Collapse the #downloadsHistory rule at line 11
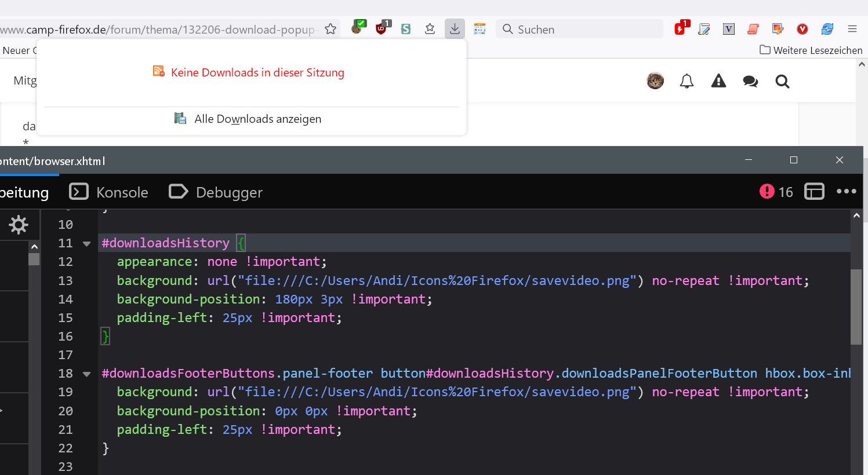 click(x=87, y=244)
